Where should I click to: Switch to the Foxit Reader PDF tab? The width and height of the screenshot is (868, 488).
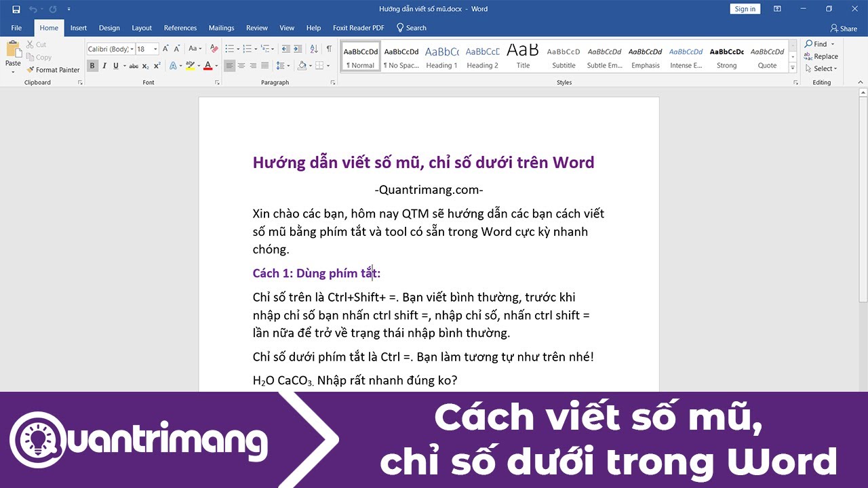tap(358, 28)
